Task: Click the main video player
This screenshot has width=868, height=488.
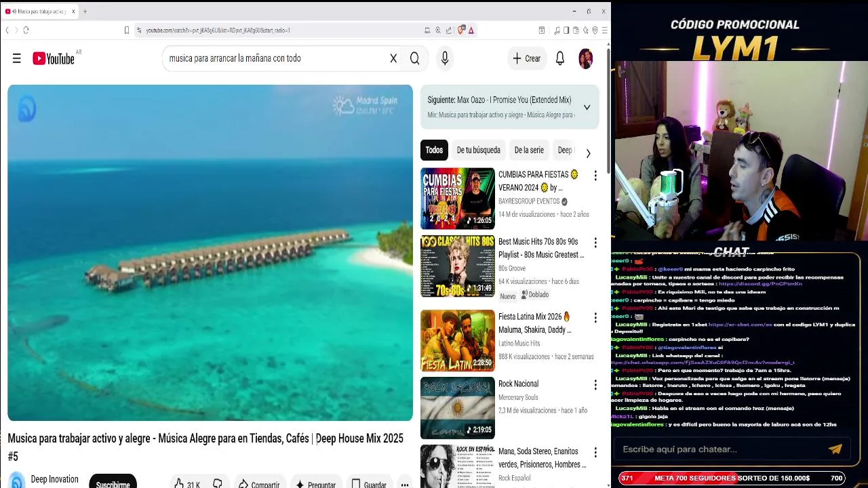Action: (210, 253)
